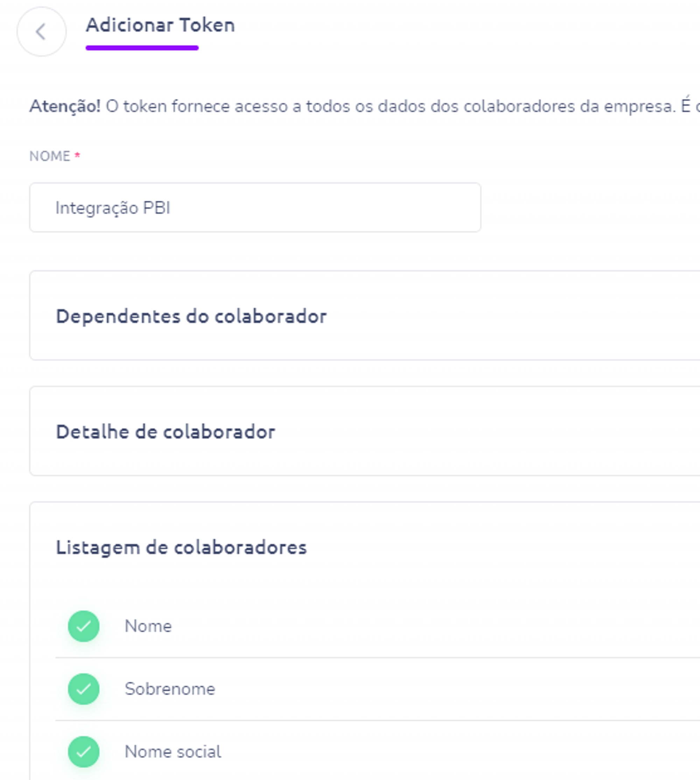Click the Nome label in the collaborator listing
Viewport: 700px width, 780px height.
point(148,626)
